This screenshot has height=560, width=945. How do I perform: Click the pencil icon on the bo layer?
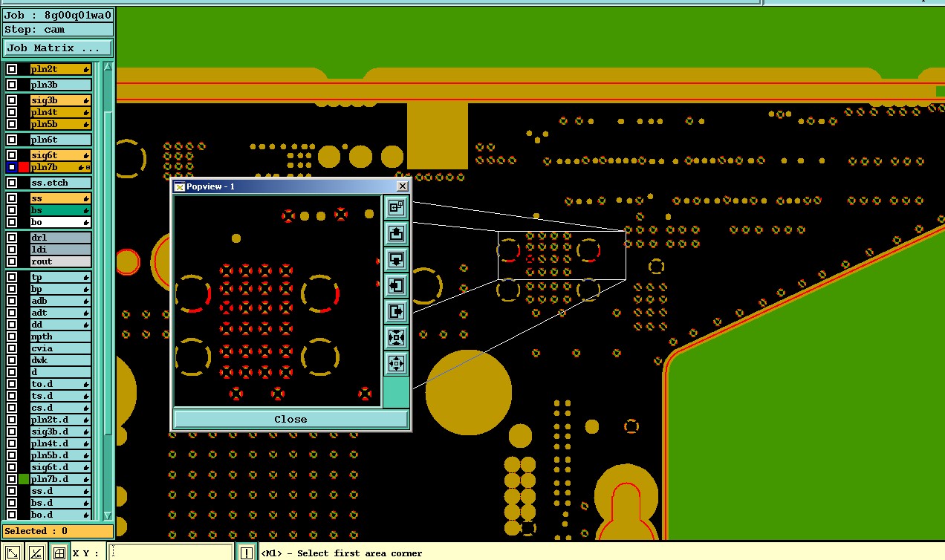[x=86, y=222]
